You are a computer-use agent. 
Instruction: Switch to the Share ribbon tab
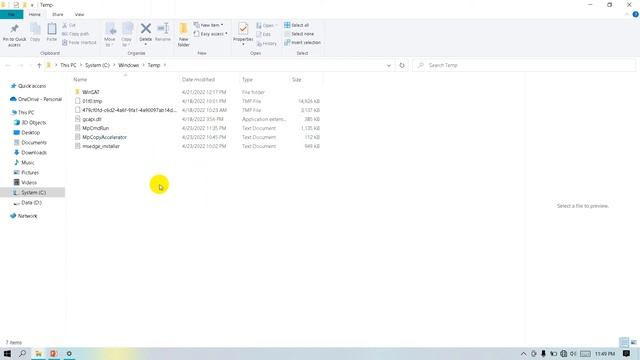tap(58, 14)
